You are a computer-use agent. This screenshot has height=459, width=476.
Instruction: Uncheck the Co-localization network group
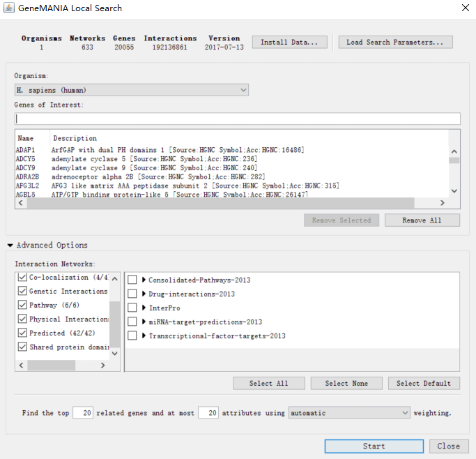(22, 277)
